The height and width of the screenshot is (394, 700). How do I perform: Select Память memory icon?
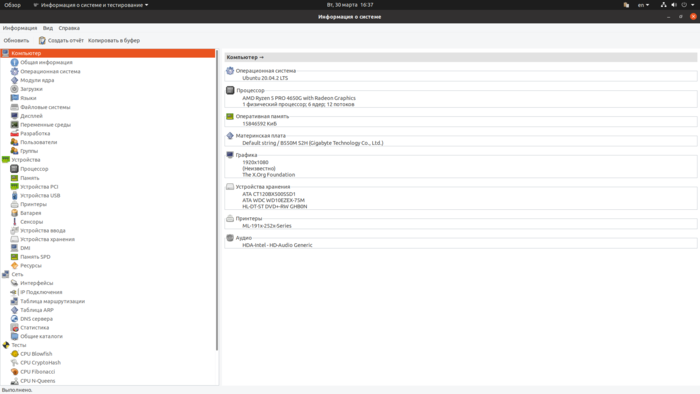14,178
